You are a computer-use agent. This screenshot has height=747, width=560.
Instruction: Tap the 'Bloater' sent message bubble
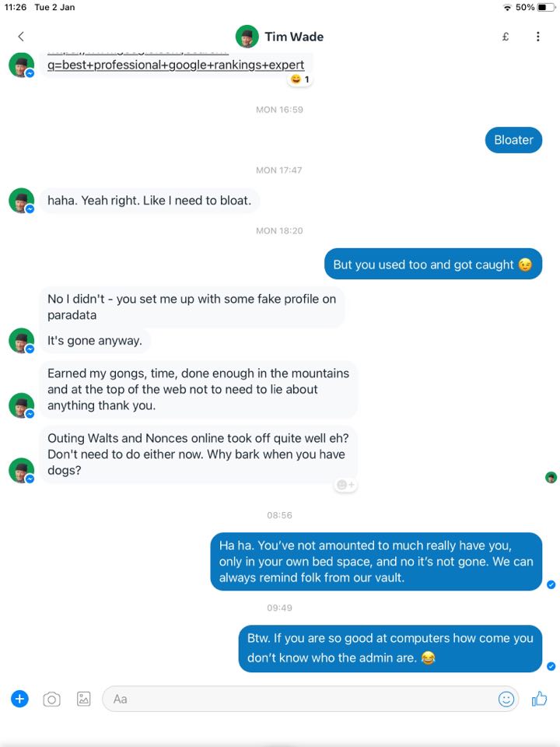pos(513,140)
